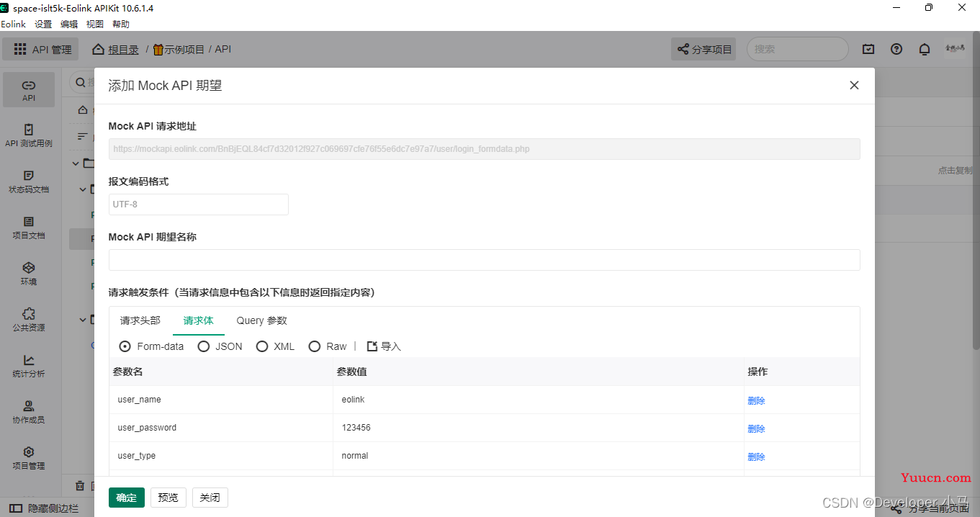
Task: Select the Form-data radio button
Action: [125, 346]
